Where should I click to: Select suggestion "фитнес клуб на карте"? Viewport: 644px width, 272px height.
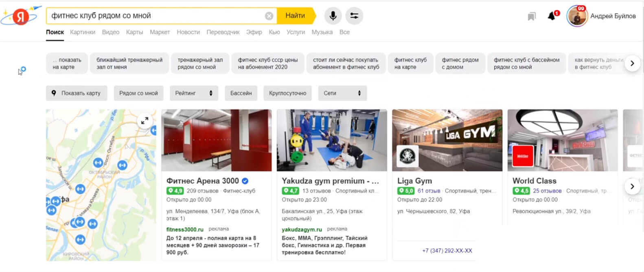tap(410, 63)
